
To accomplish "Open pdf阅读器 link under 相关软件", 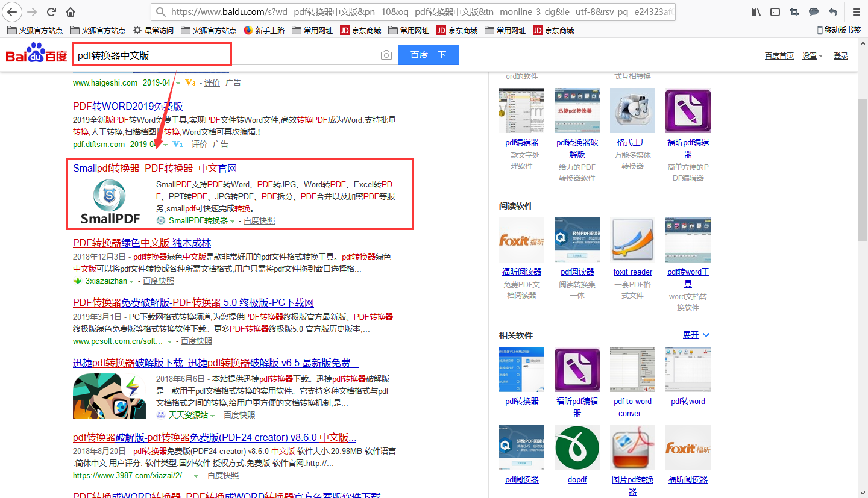I will tap(521, 480).
